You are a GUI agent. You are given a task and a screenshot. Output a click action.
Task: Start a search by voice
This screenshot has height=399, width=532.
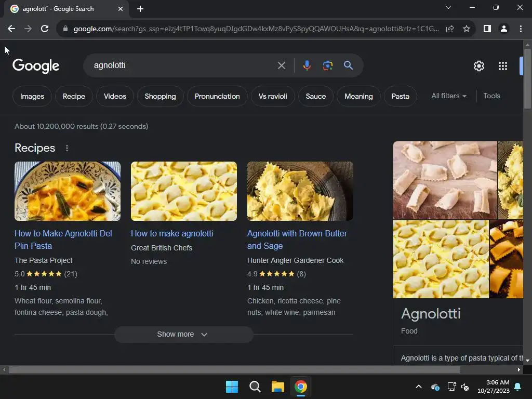307,65
